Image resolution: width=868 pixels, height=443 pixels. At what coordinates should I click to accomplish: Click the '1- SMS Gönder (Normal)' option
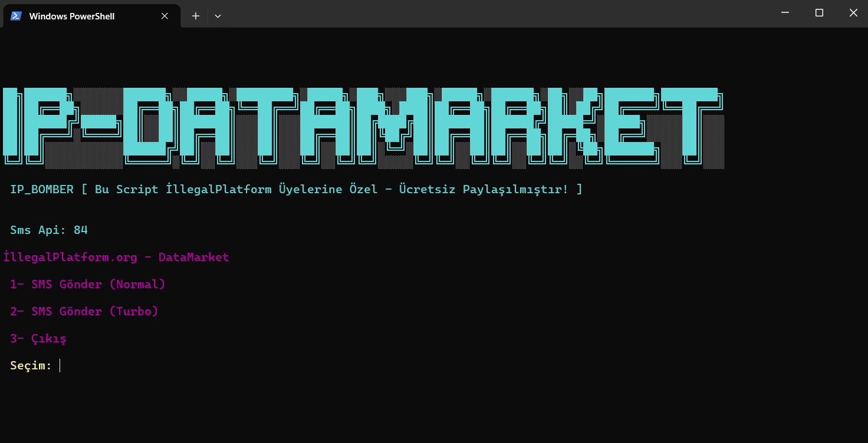click(x=88, y=284)
